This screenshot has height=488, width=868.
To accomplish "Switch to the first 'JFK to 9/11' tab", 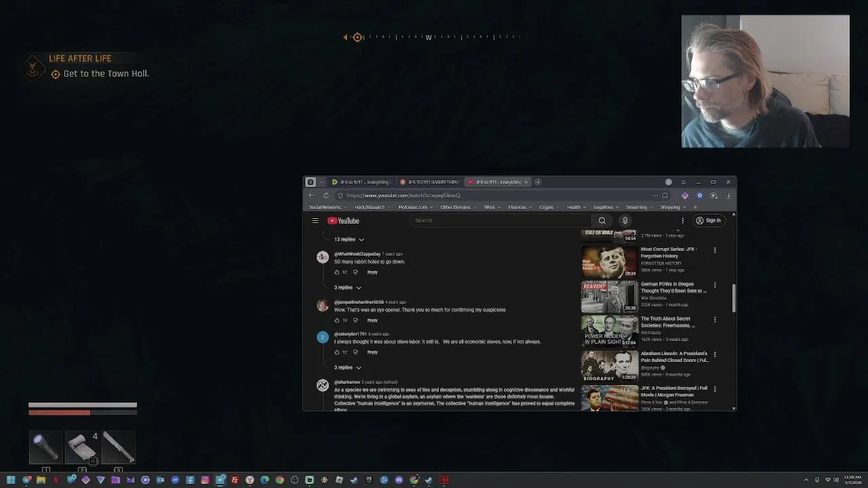I will point(361,182).
